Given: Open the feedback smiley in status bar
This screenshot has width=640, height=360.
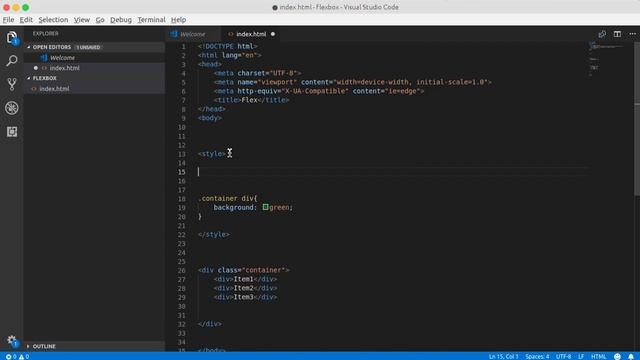Looking at the screenshot, I should click(x=617, y=356).
